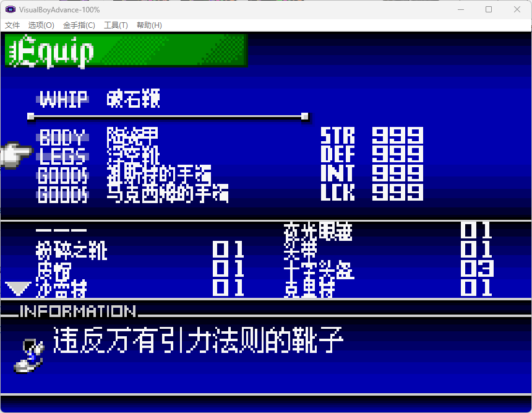Viewport: 532px width, 413px height.
Task: Click the down-pointing scroll triangle
Action: [x=19, y=288]
